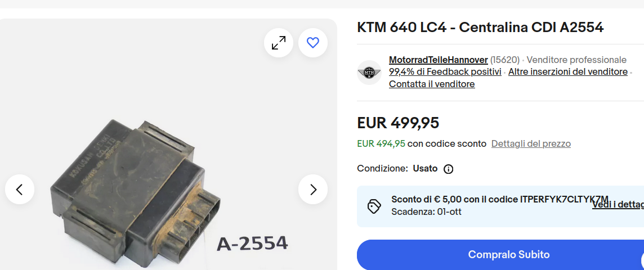
Task: Open the MotorradTeileHannover seller profile
Action: point(438,60)
